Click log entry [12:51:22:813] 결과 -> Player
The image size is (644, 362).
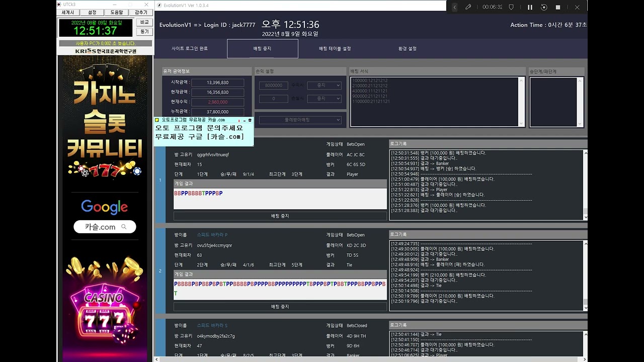point(419,190)
